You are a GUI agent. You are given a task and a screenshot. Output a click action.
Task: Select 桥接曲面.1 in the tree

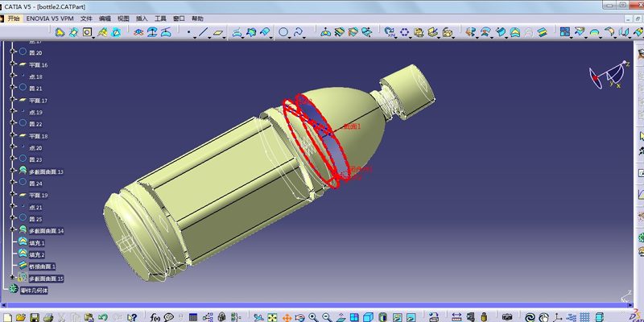(x=43, y=266)
